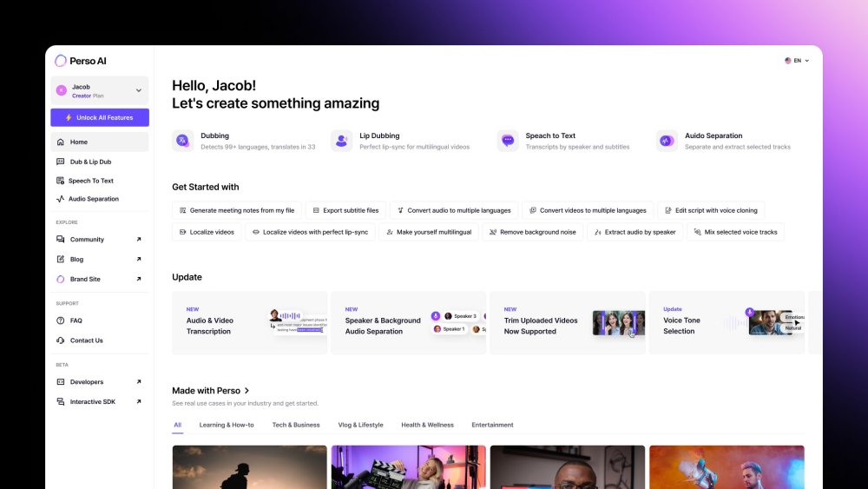The height and width of the screenshot is (489, 868).
Task: Switch to Health & Wellness tab
Action: (x=427, y=425)
